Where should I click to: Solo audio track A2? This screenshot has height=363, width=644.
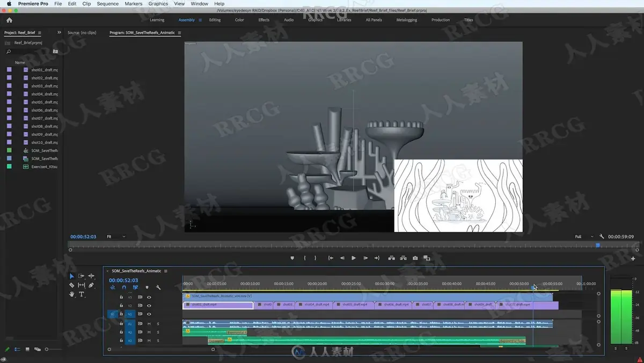pos(158,332)
